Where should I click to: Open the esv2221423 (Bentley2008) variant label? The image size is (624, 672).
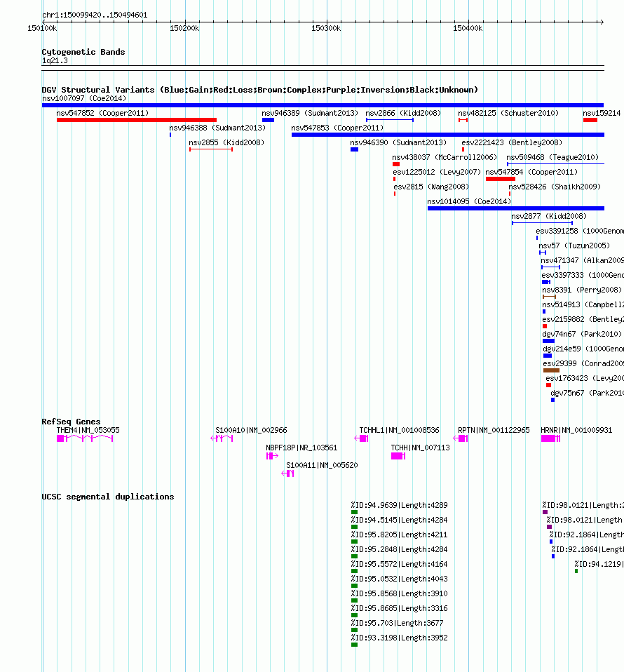pos(512,142)
